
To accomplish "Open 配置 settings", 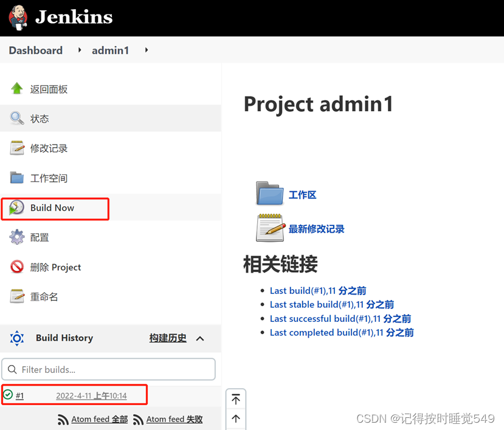I will click(x=40, y=237).
